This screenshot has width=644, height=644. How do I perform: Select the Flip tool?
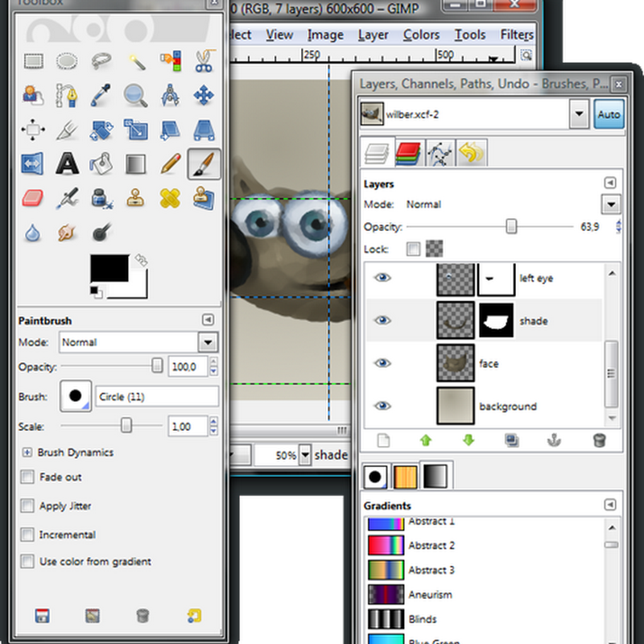33,164
